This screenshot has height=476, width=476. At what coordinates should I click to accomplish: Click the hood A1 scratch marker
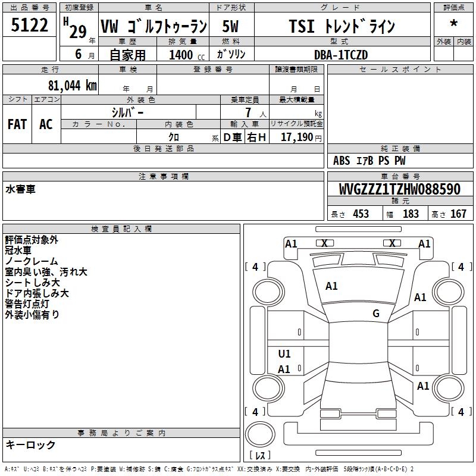tap(331, 286)
